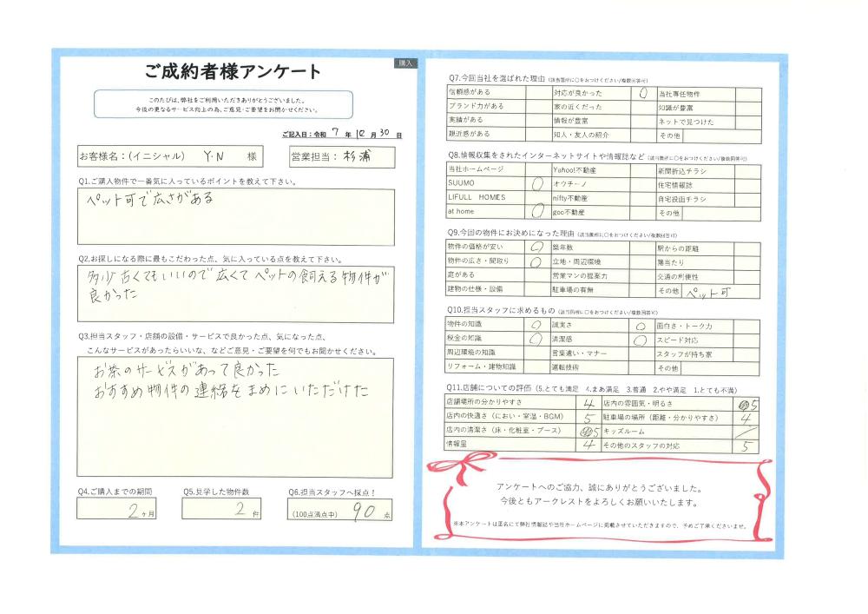868x614 pixels.
Task: Select the Q1 answer text box
Action: pos(235,217)
